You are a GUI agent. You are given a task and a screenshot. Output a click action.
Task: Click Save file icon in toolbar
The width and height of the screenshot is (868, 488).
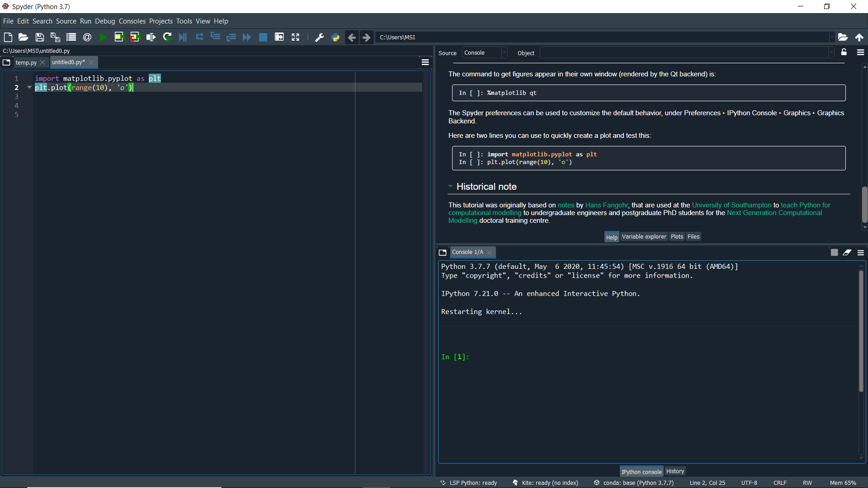point(39,37)
